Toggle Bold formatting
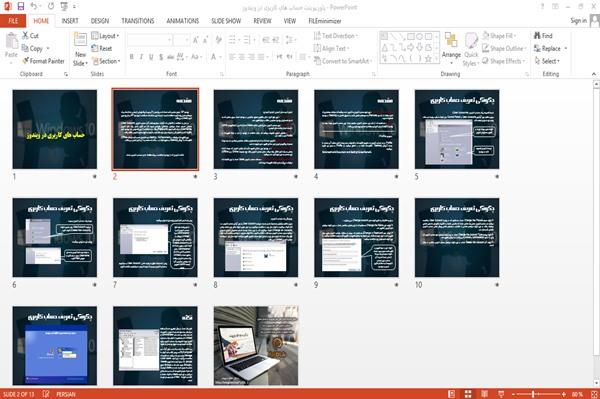This screenshot has height=399, width=600. [132, 57]
